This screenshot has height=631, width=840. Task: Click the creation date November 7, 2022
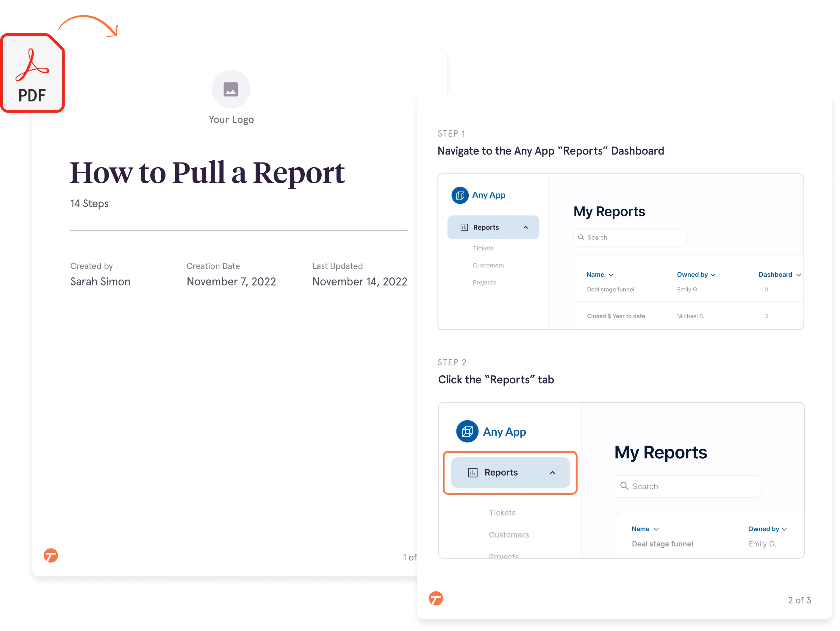coord(231,282)
